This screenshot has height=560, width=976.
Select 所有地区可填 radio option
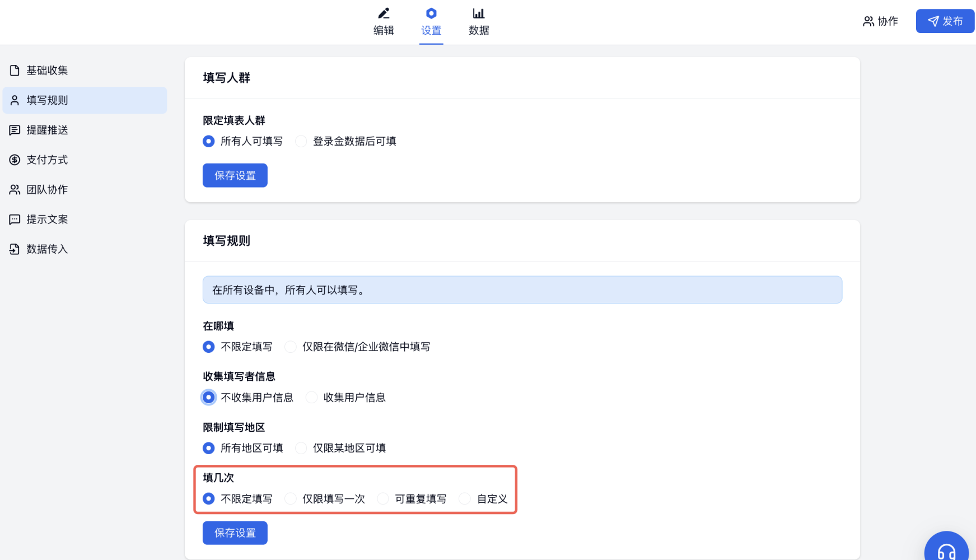(209, 448)
